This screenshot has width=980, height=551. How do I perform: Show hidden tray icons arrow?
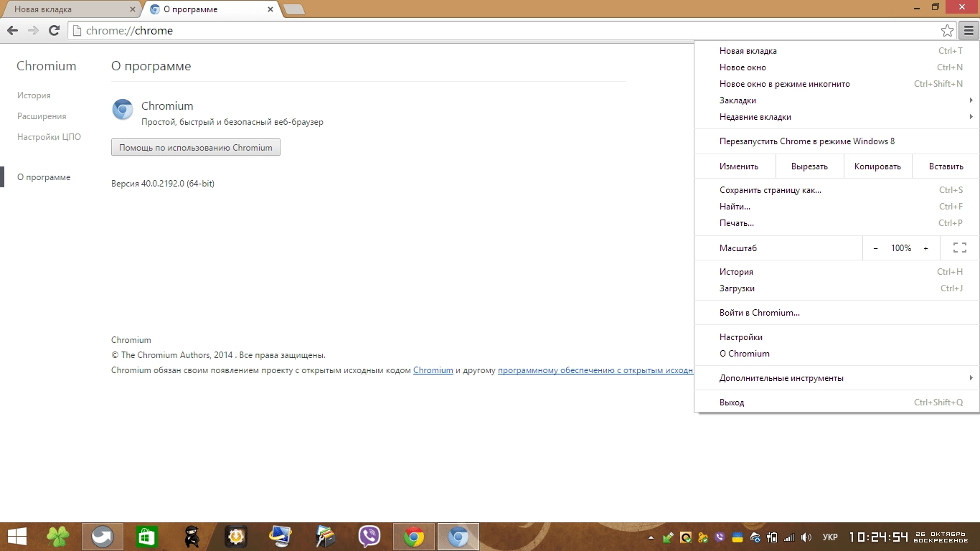pos(651,537)
